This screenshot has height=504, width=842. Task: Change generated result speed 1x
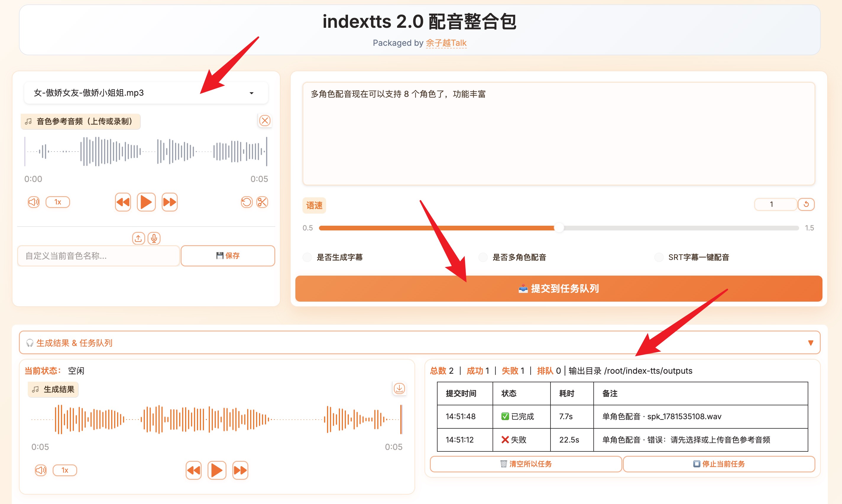point(64,470)
